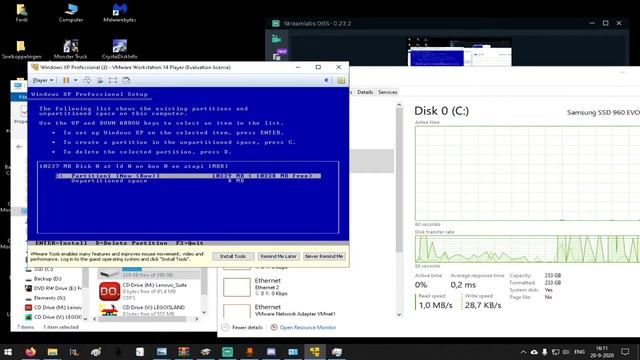Image resolution: width=640 pixels, height=360 pixels.
Task: Click the disk transfer rate graph
Action: [x=527, y=249]
